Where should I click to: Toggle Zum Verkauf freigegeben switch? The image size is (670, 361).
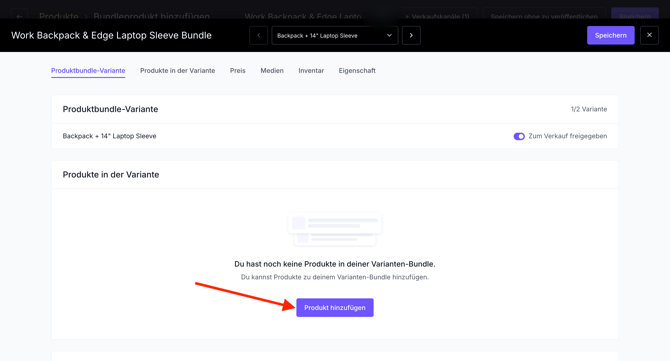pos(519,136)
